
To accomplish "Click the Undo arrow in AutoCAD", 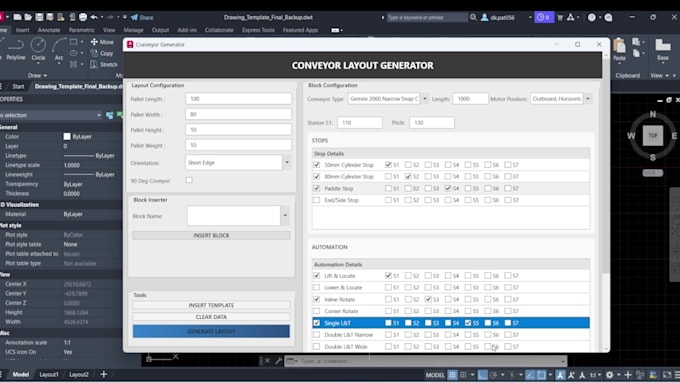I will click(x=94, y=17).
